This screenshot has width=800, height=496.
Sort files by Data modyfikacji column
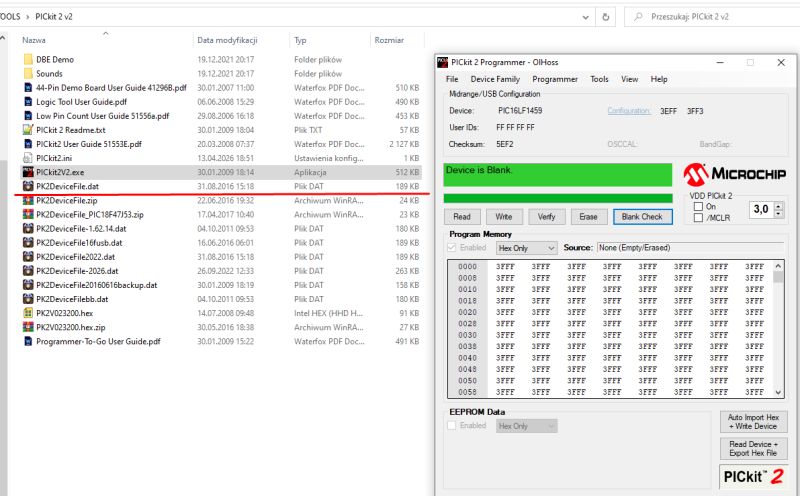coord(227,40)
